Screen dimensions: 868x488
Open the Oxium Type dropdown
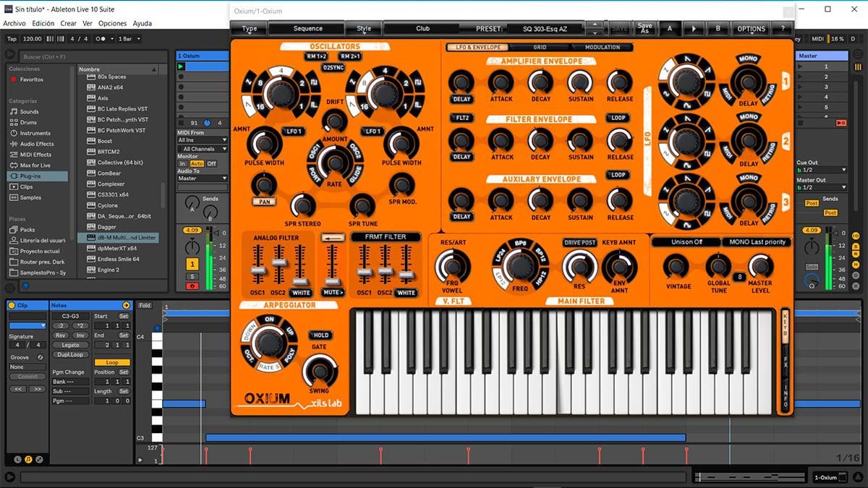[249, 29]
